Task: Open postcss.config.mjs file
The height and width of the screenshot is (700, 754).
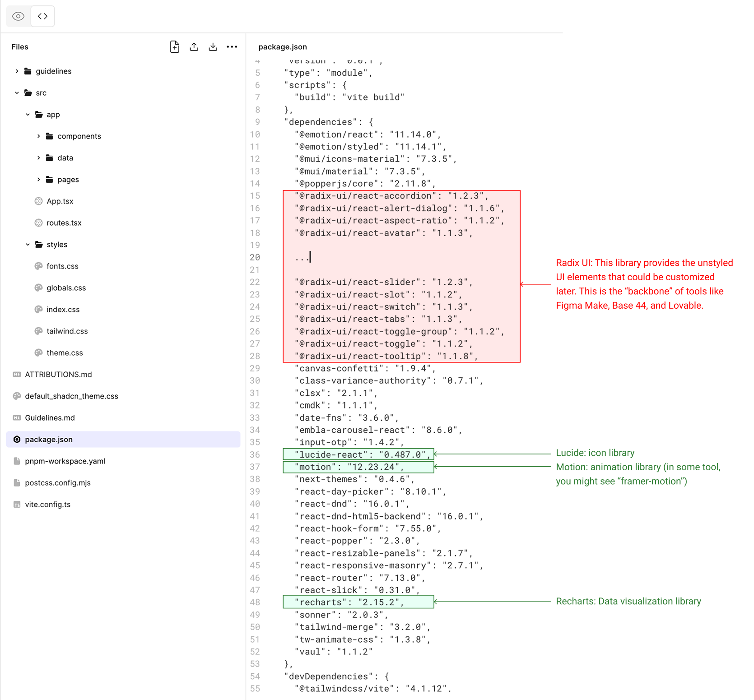Action: pyautogui.click(x=58, y=482)
